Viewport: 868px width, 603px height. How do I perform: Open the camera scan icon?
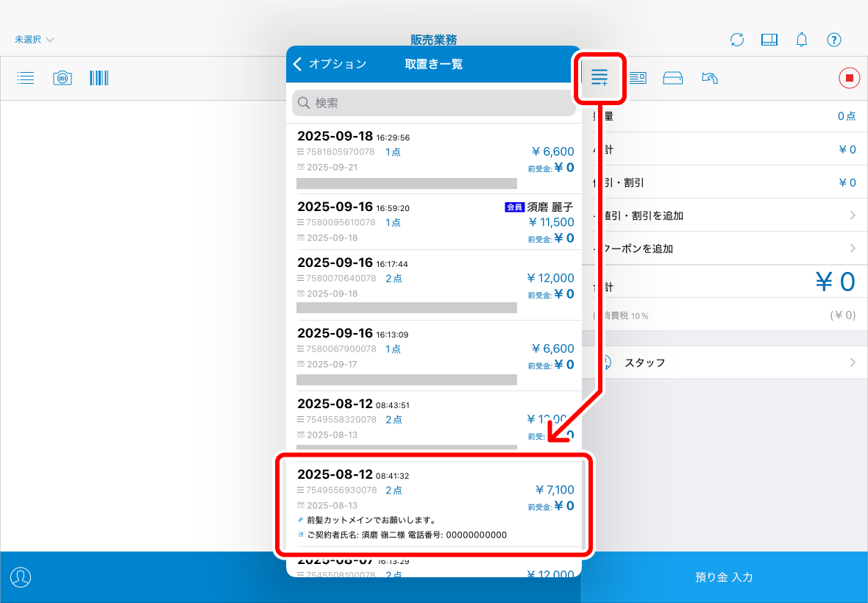(63, 78)
